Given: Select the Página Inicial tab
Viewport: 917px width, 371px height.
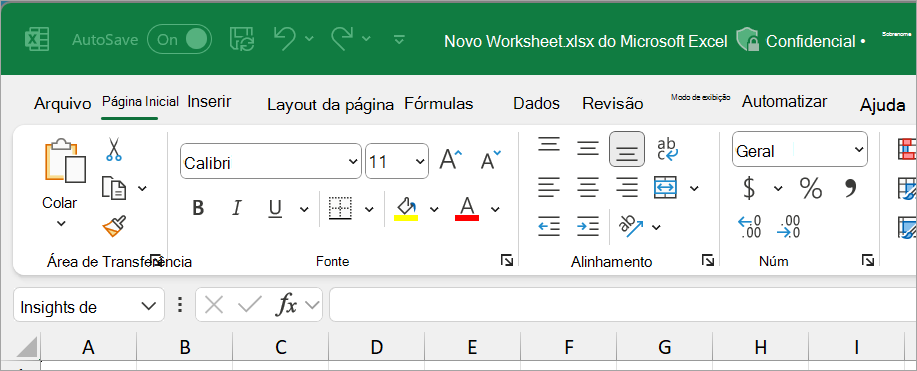Looking at the screenshot, I should point(140,101).
